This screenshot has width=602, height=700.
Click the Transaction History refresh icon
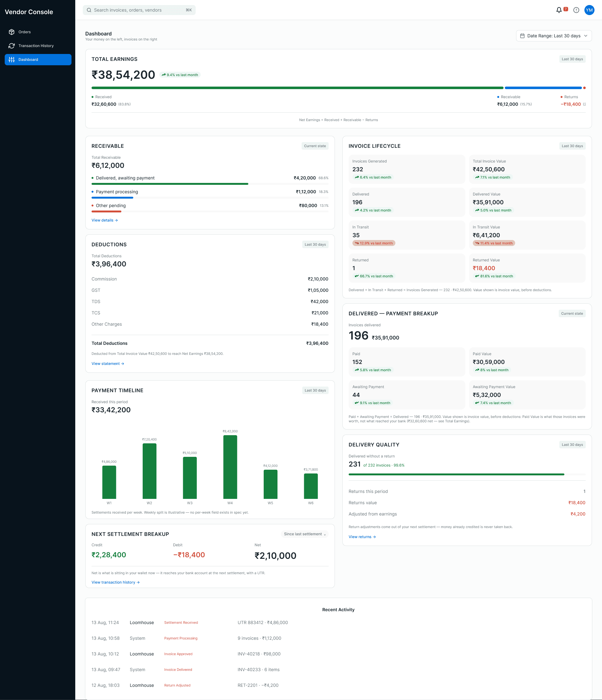coord(12,46)
